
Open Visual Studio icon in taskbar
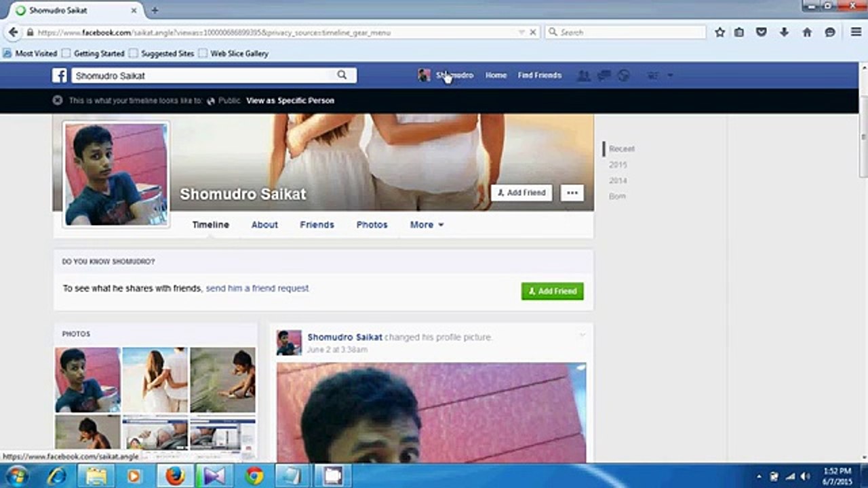(214, 476)
